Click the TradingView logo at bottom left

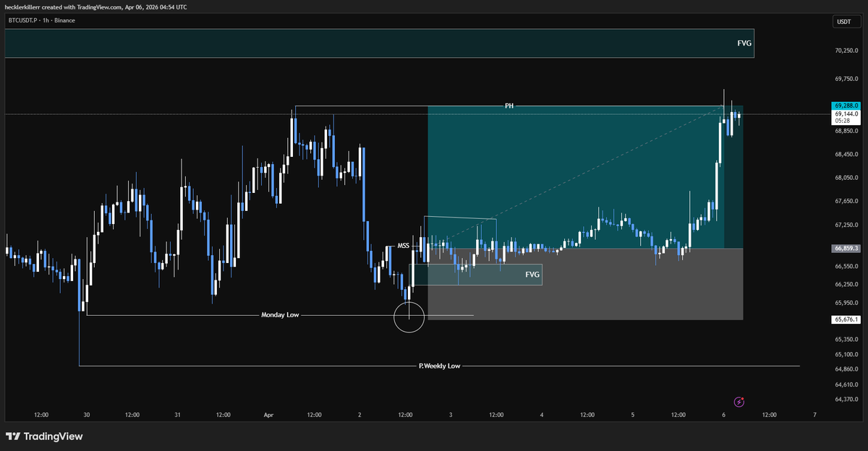coord(44,437)
